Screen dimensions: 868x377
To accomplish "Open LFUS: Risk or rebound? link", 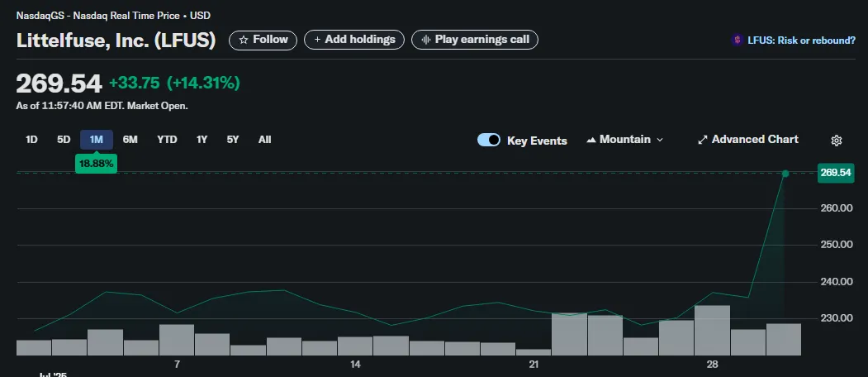I will [x=801, y=40].
